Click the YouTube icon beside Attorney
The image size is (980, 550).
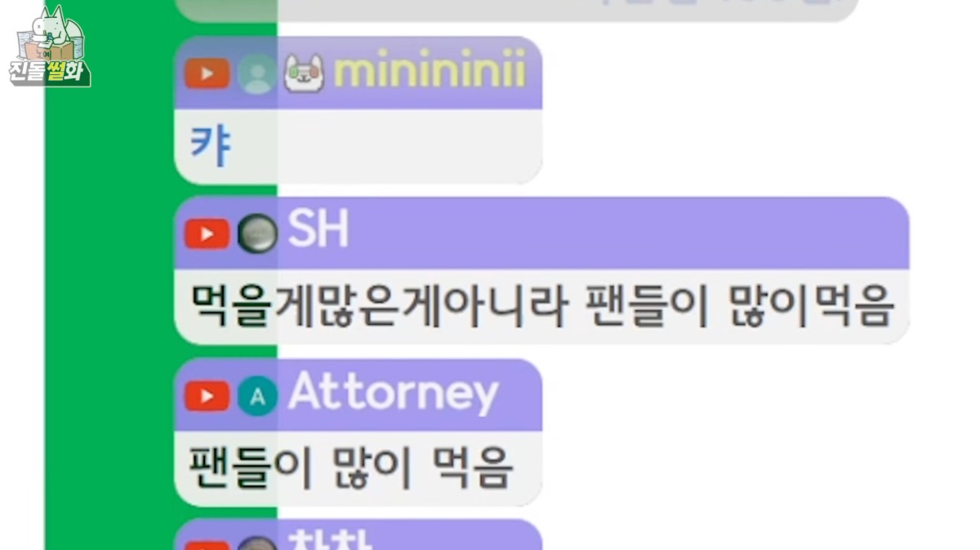point(207,397)
